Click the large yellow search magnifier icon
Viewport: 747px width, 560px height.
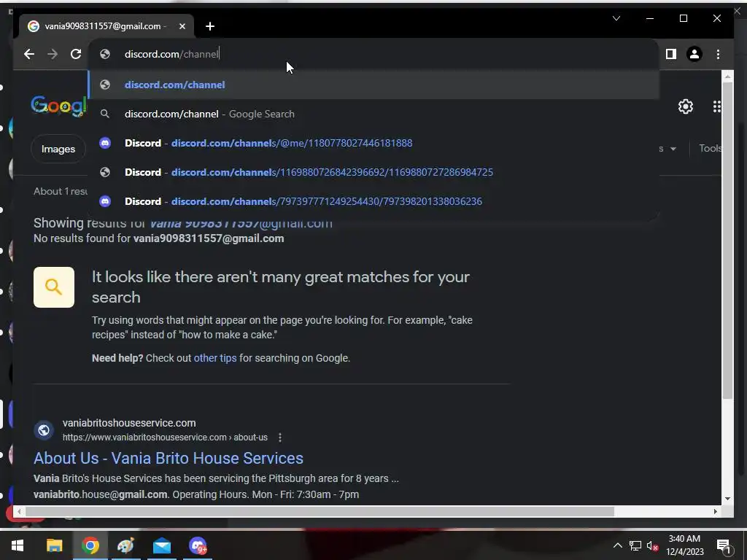click(x=54, y=287)
